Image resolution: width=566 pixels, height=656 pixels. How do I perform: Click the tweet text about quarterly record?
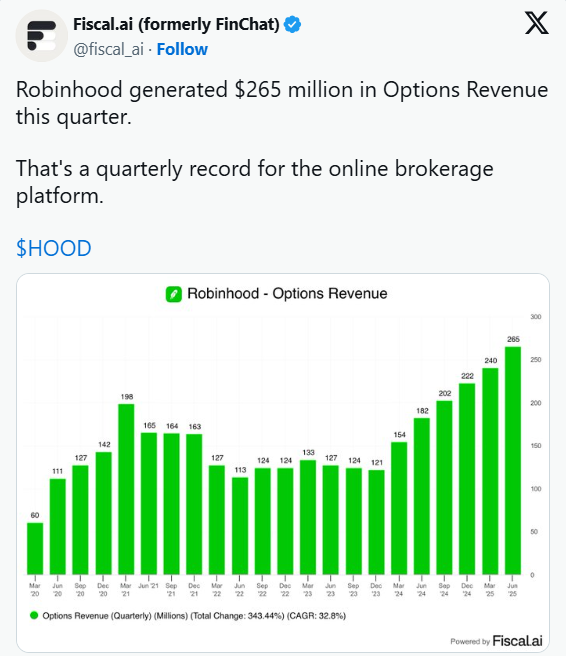(x=254, y=182)
